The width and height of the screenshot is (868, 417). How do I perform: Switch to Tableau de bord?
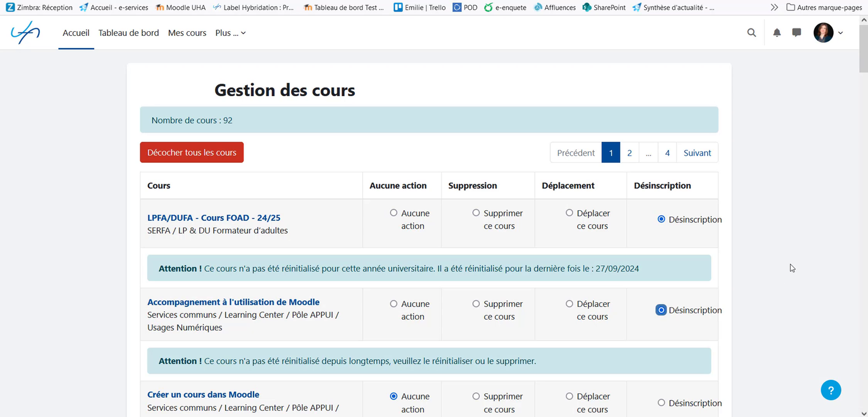128,33
